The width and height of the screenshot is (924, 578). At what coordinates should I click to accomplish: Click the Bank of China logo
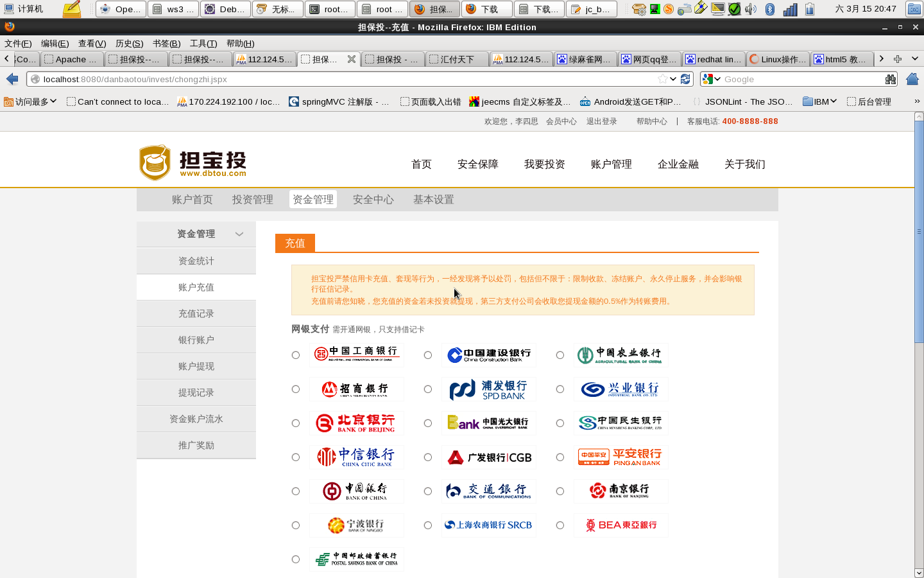click(x=357, y=491)
